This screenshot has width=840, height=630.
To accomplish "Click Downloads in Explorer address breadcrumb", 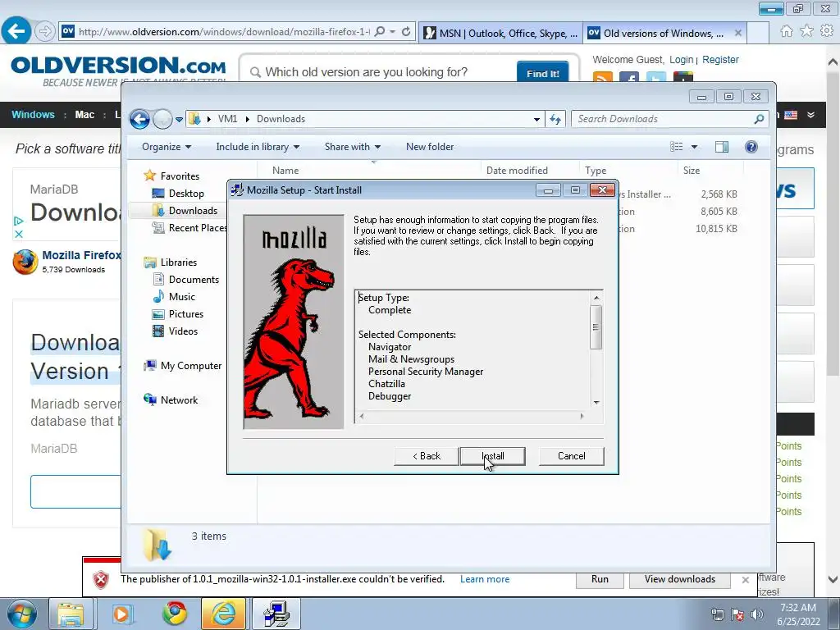I will (x=281, y=119).
